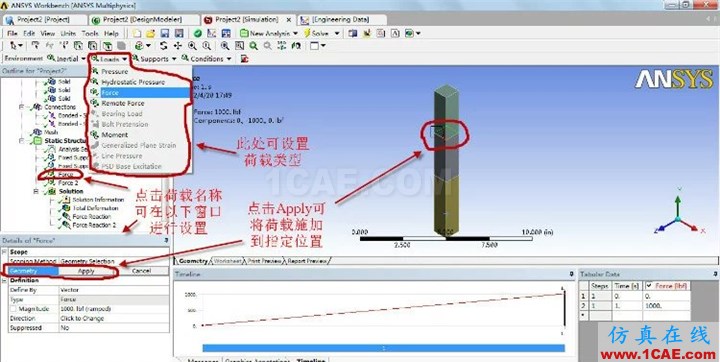The image size is (720, 362).
Task: Select the Pan view tool
Action: (177, 46)
